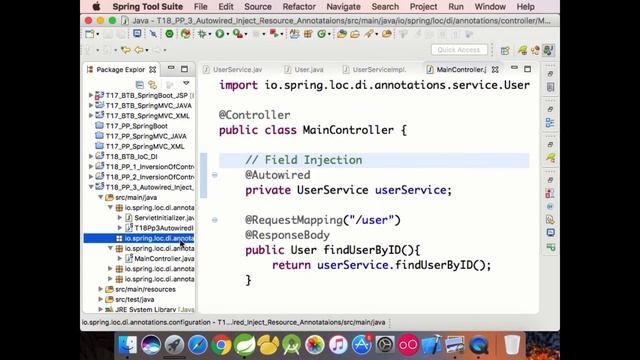This screenshot has height=360, width=640.
Task: Open the Trash in the dock
Action: pos(511,345)
